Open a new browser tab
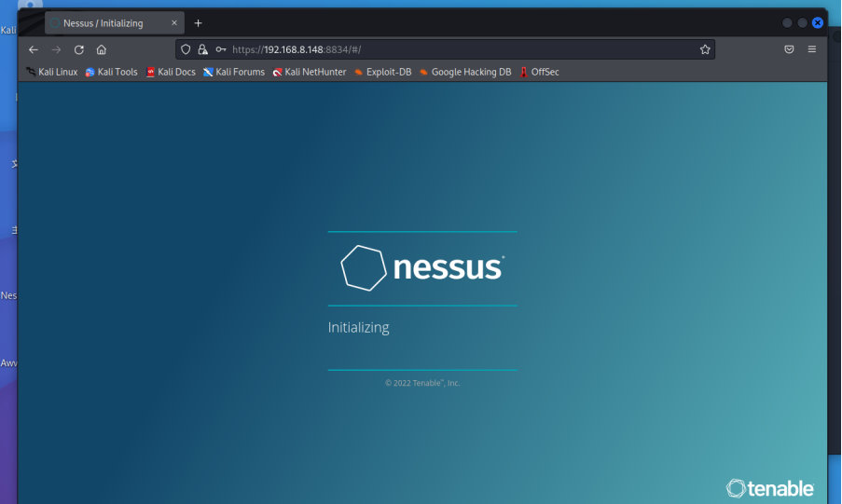The height and width of the screenshot is (504, 842). click(x=199, y=23)
